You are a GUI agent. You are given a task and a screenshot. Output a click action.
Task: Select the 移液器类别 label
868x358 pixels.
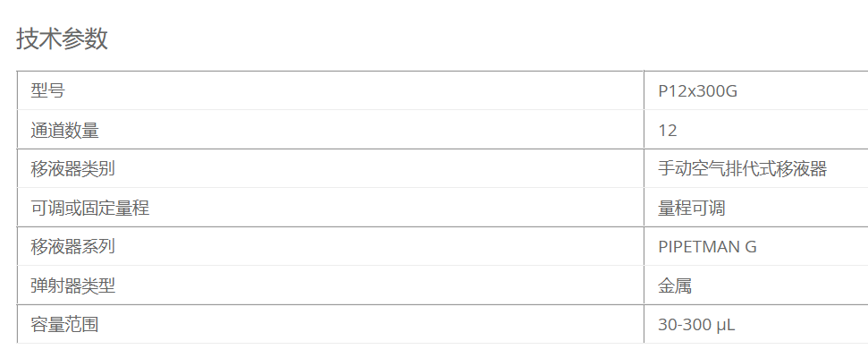(73, 168)
